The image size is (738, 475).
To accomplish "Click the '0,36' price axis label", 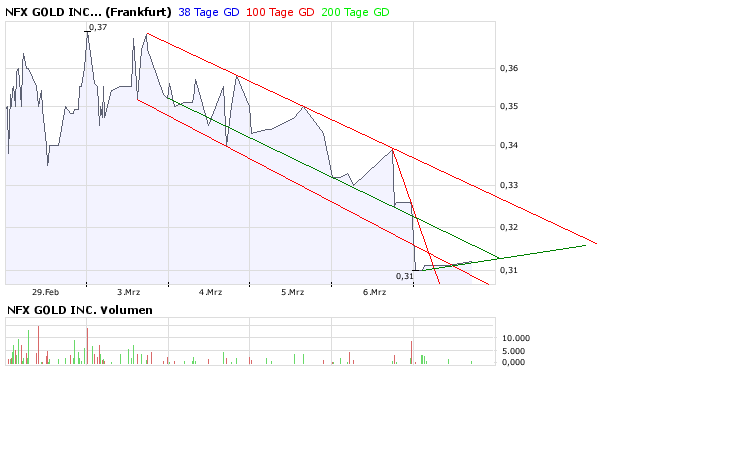I will [x=509, y=68].
